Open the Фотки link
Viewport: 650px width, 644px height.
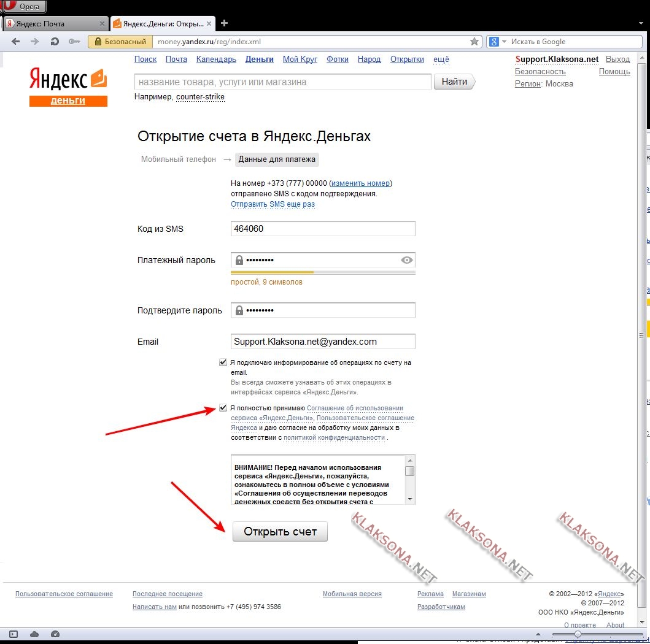point(338,59)
